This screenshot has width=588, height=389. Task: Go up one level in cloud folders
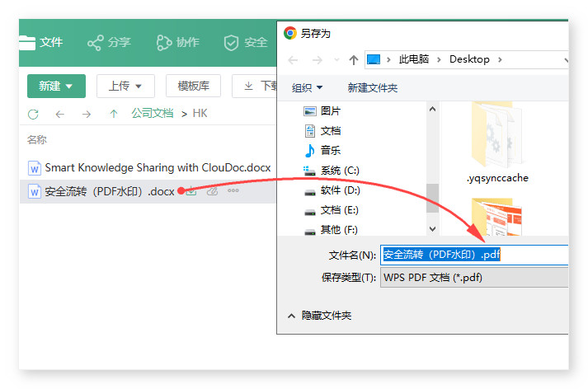tap(114, 114)
